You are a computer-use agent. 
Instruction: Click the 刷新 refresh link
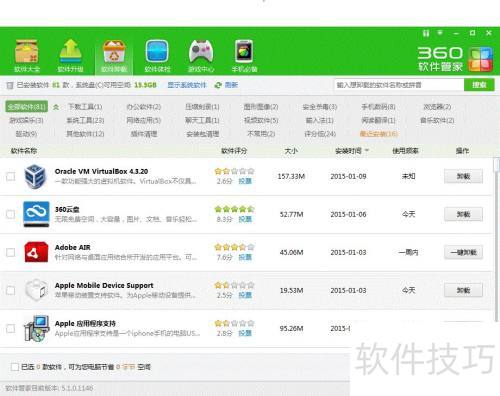point(231,85)
